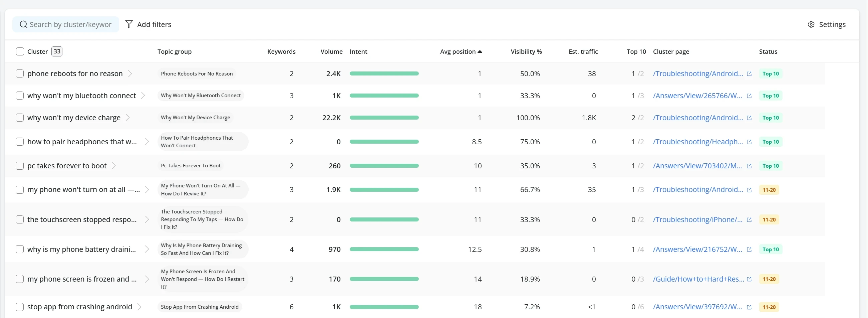Sort by Topic group column header
The image size is (868, 318).
coord(175,51)
